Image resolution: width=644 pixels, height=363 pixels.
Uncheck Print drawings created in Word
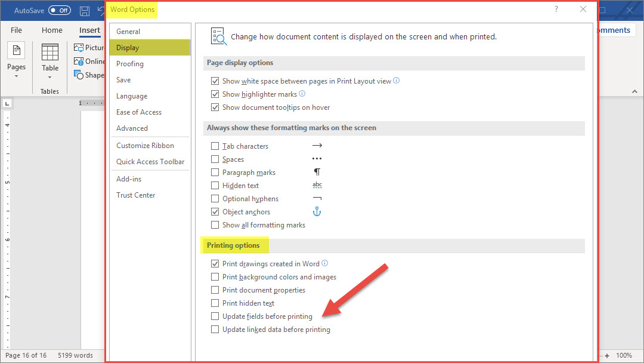pos(215,264)
